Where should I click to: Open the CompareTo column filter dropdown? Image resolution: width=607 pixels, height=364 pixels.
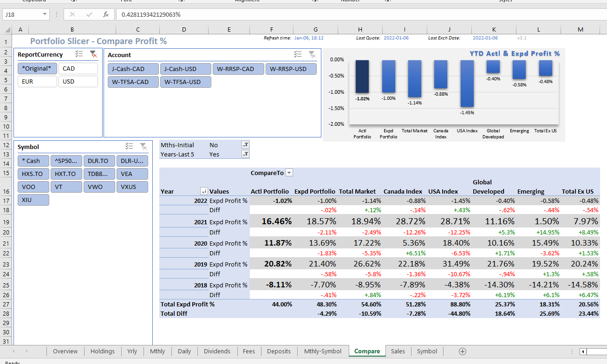click(289, 173)
